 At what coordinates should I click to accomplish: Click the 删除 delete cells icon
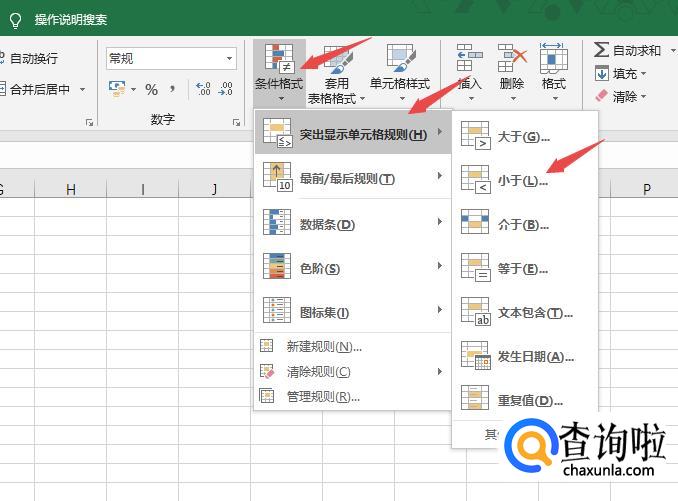512,57
